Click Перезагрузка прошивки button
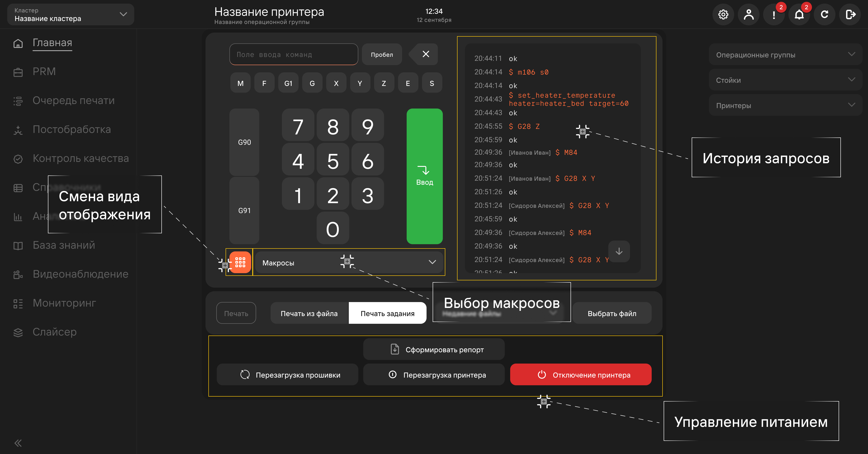868x454 pixels. [288, 374]
